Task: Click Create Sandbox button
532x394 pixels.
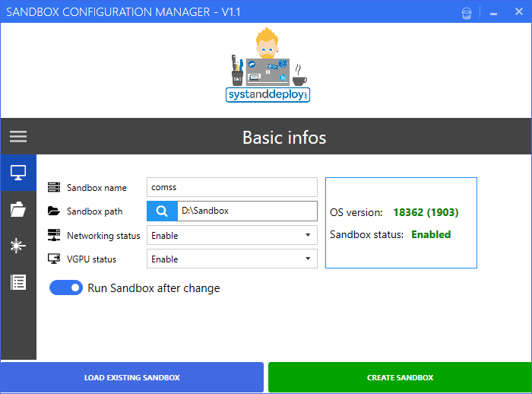Action: (x=400, y=377)
